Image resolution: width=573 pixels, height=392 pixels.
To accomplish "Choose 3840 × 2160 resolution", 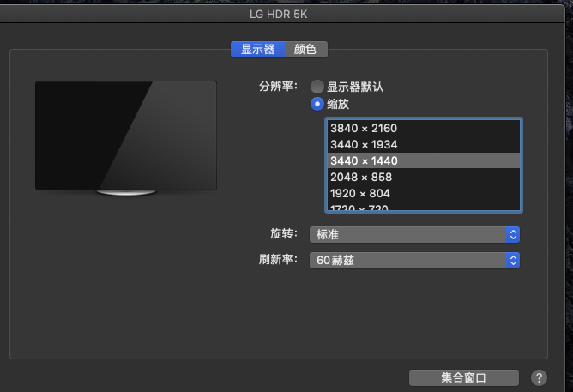I will click(423, 128).
